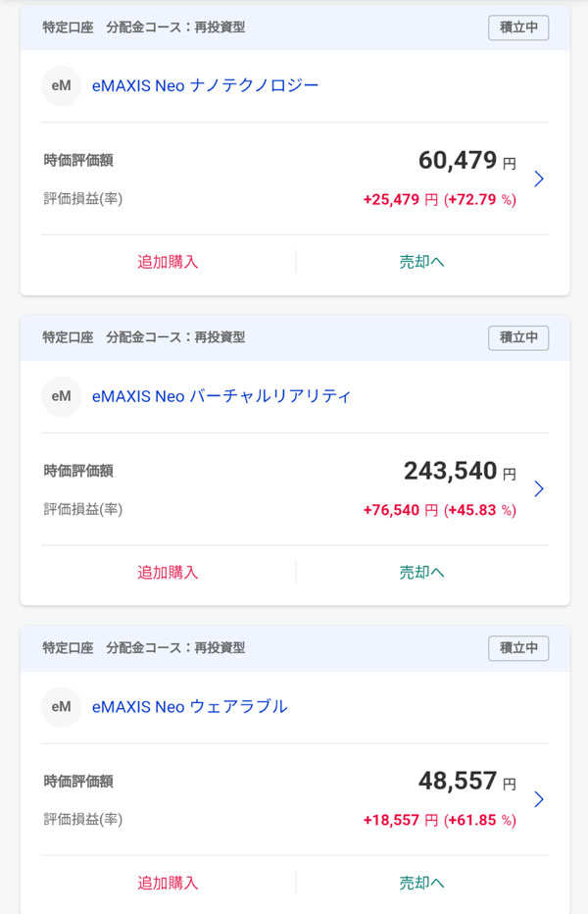Click the eM icon beside バーチャルリアリティ fund
Screen dimensions: 588x914
61,396
